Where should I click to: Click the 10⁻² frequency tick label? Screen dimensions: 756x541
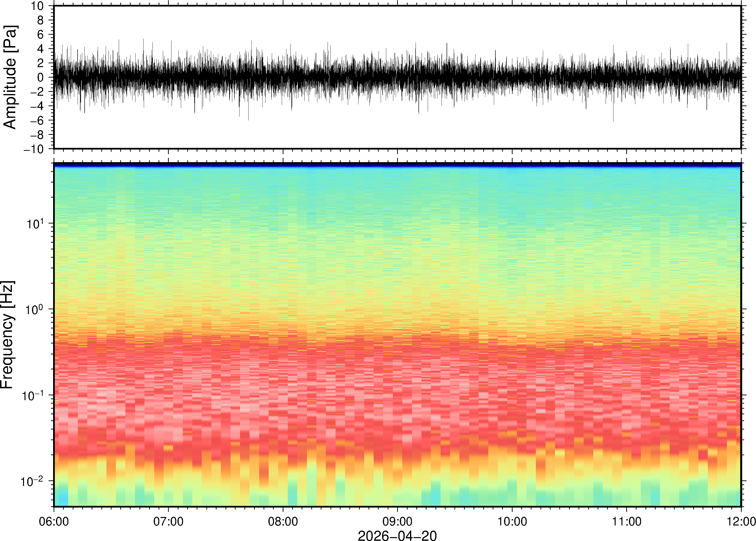[x=32, y=481]
